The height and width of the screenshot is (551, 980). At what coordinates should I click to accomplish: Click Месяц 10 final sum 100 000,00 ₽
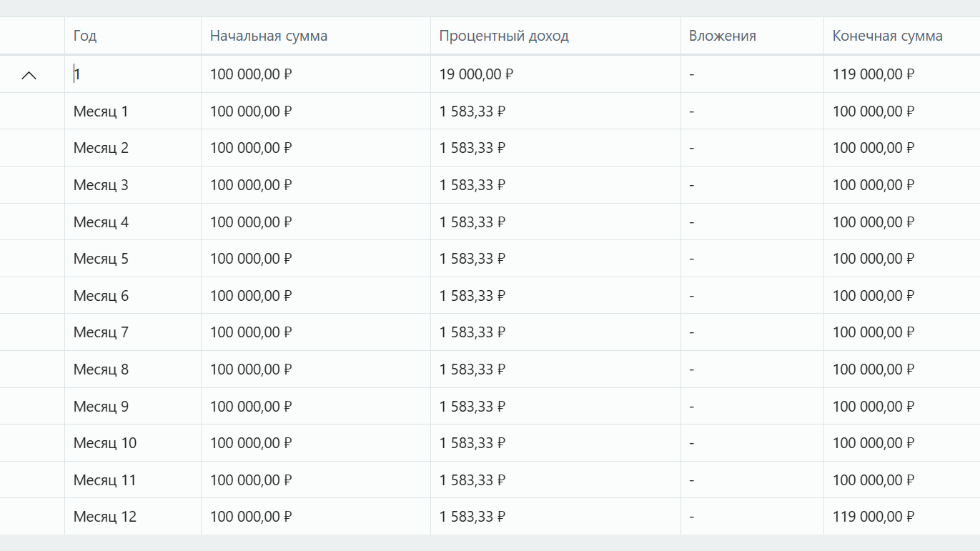(x=874, y=443)
